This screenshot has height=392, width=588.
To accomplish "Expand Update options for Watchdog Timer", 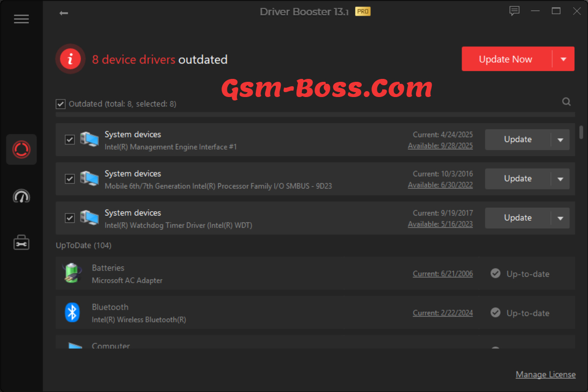I will [x=561, y=218].
